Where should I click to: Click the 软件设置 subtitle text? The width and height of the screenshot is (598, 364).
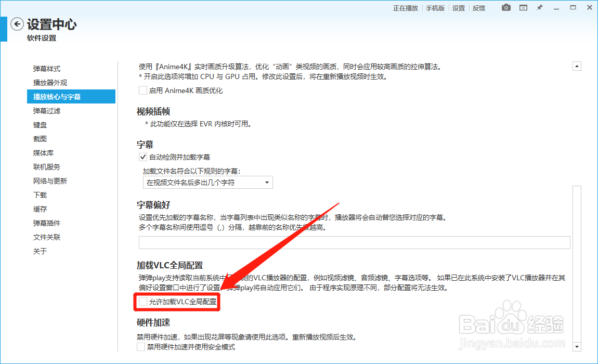pyautogui.click(x=42, y=38)
